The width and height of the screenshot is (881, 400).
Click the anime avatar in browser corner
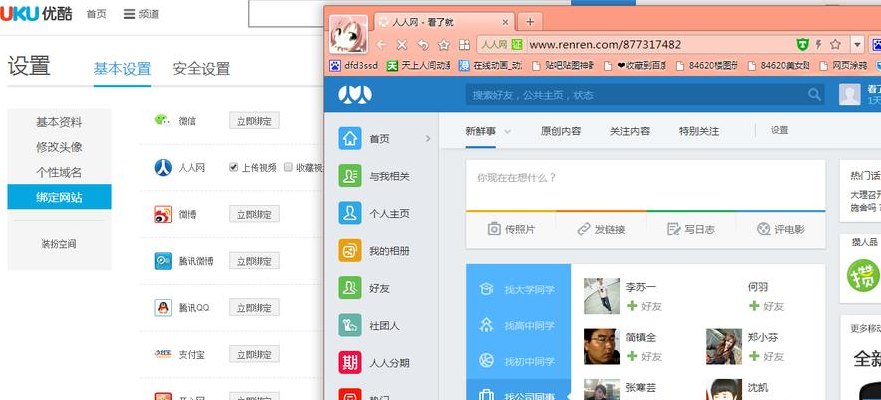tap(348, 34)
